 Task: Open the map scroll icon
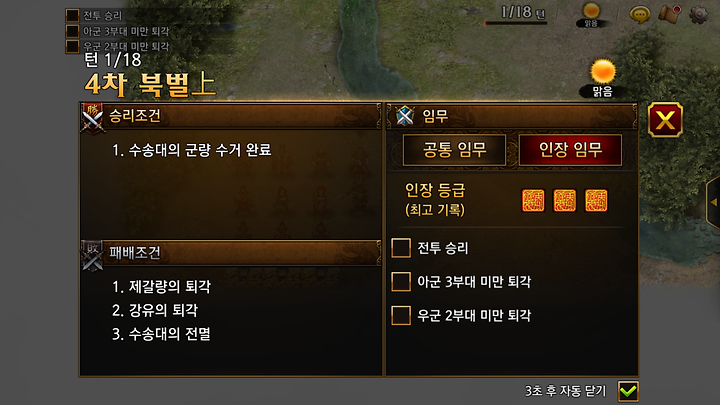coord(669,14)
